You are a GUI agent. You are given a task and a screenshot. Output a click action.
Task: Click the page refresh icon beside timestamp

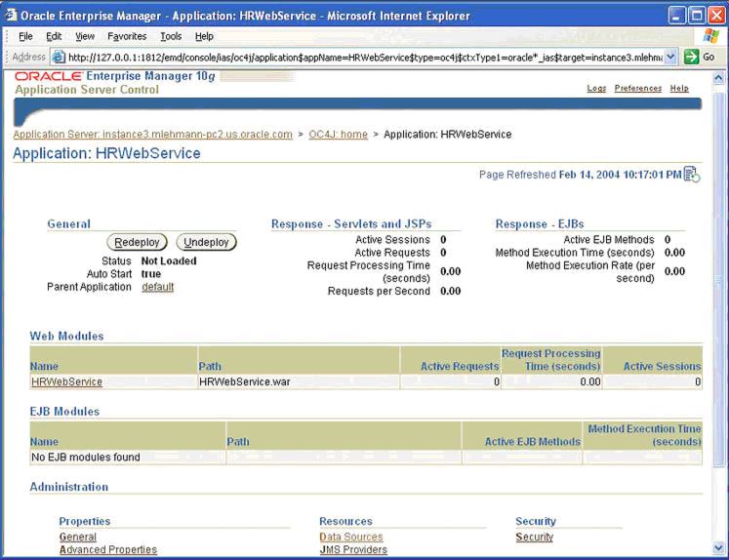[692, 175]
